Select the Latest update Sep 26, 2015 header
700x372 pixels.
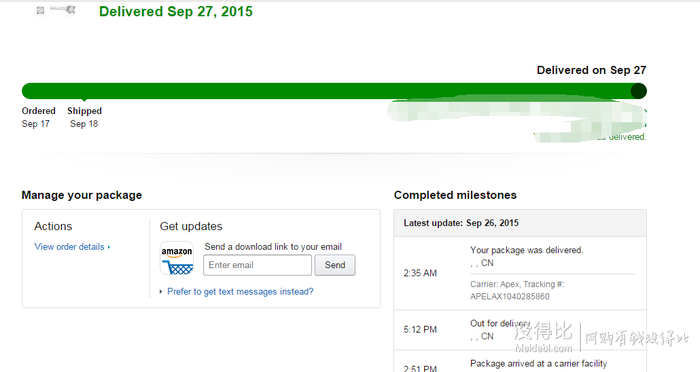[520, 223]
